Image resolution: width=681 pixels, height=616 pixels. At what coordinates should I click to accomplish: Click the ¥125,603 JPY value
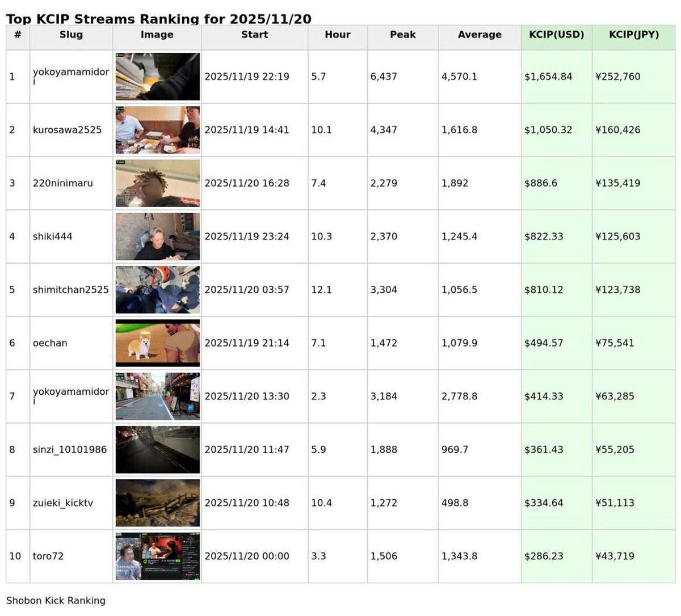[618, 237]
